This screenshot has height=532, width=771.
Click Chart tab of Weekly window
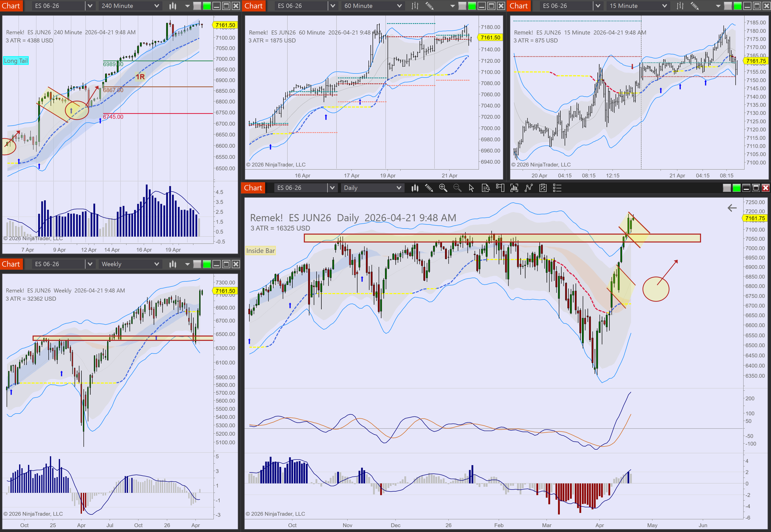point(11,264)
